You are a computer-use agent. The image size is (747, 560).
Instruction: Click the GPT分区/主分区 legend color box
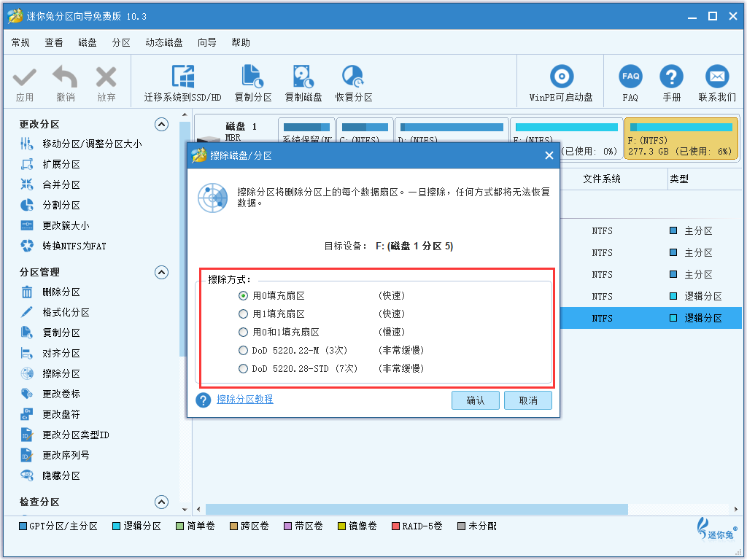(x=23, y=526)
